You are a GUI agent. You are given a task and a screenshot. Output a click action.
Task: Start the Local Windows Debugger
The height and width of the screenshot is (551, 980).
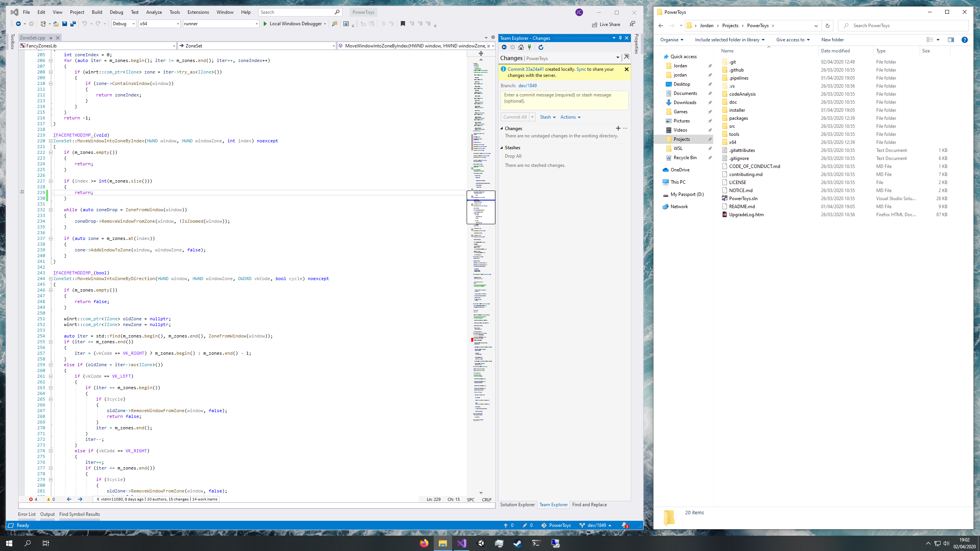tap(295, 24)
